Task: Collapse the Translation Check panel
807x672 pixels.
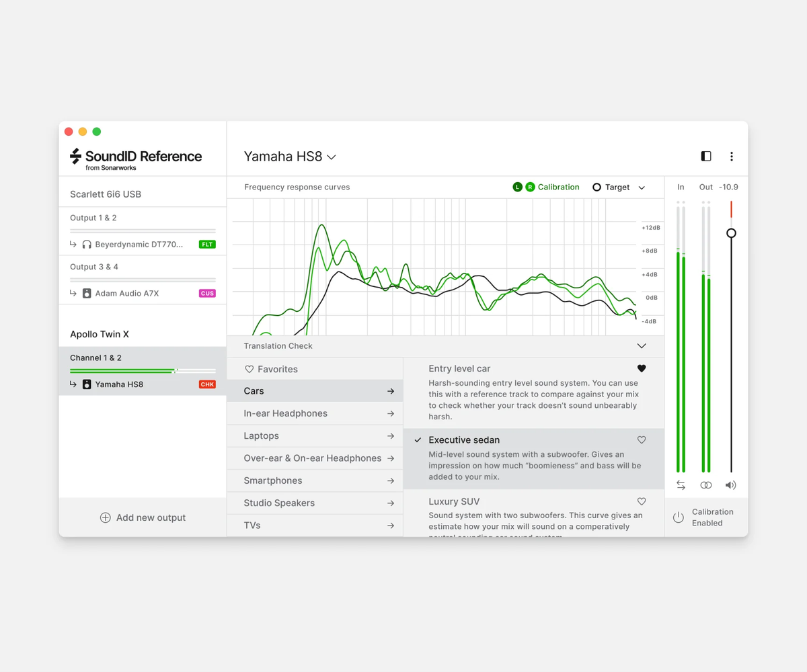Action: click(x=641, y=346)
